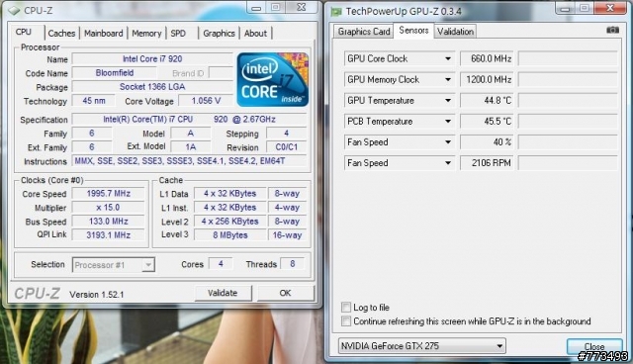Switch to the SPD tab in CPU-Z
The image size is (633, 364).
point(178,34)
